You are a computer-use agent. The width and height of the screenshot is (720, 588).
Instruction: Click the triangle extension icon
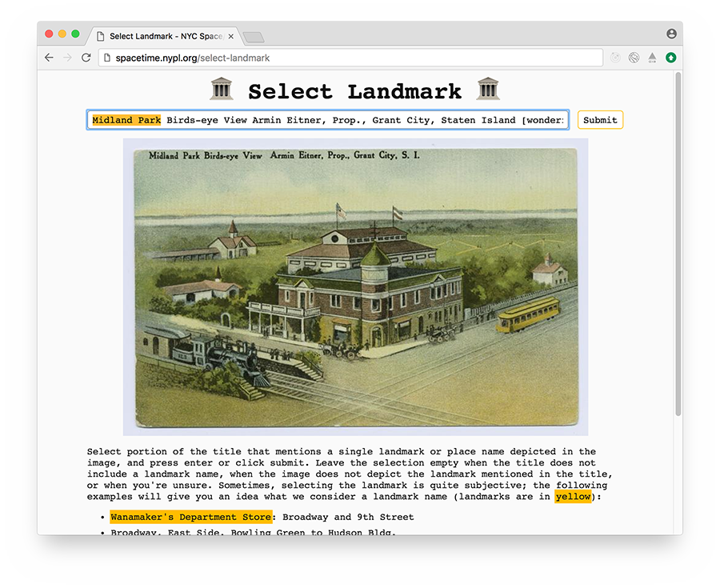653,58
